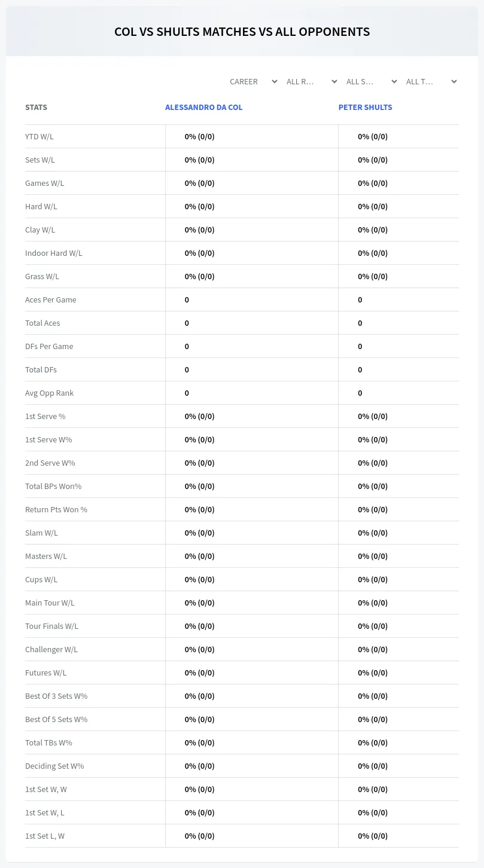Image resolution: width=484 pixels, height=868 pixels.
Task: Click the Aces Per Game row label
Action: tap(51, 299)
